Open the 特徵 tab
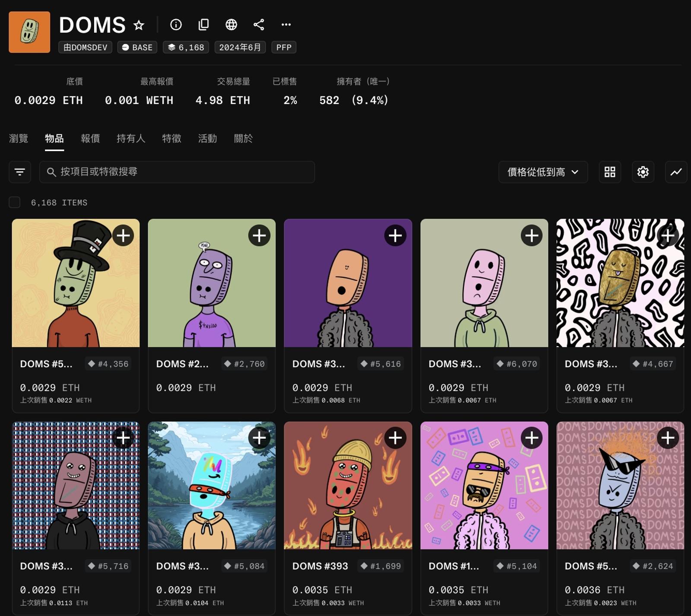The width and height of the screenshot is (691, 616). pos(171,138)
